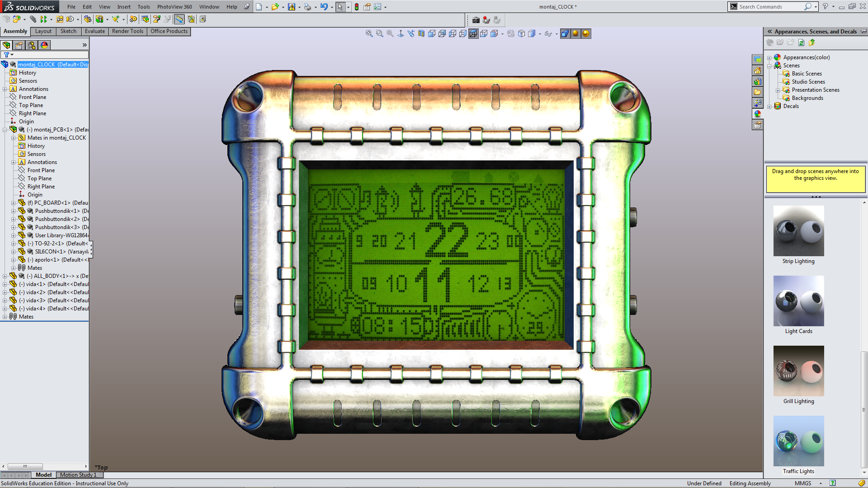Viewport: 868px width, 488px height.
Task: Open the view orientation dropdown arrow
Action: point(502,34)
